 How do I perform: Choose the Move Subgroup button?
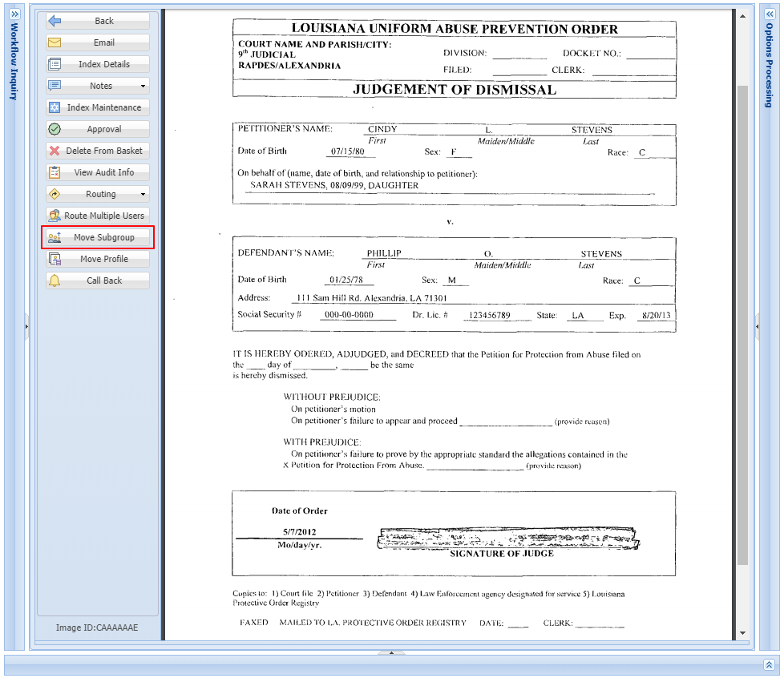pyautogui.click(x=98, y=237)
